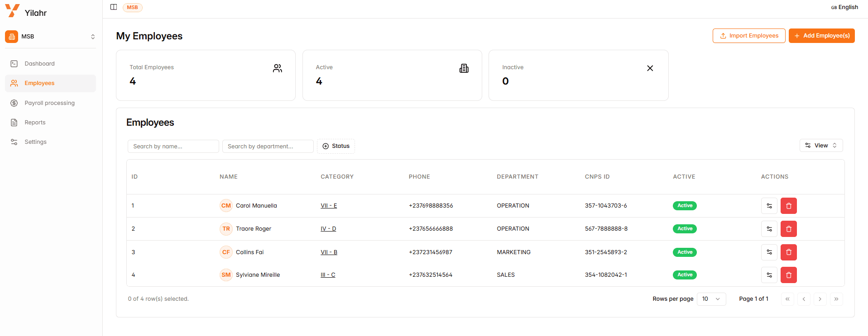Go to last page arrow
The height and width of the screenshot is (336, 868).
pos(836,299)
